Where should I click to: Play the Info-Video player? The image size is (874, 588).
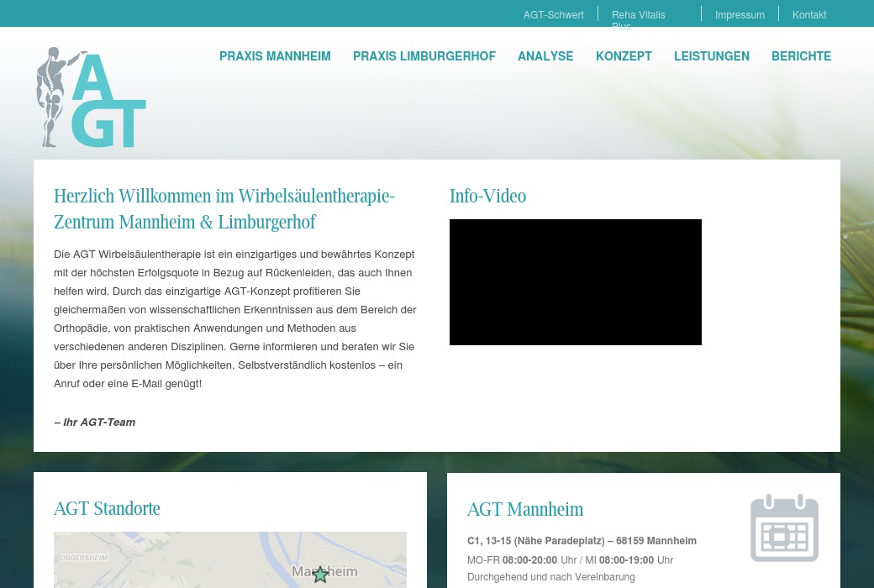[x=575, y=282]
